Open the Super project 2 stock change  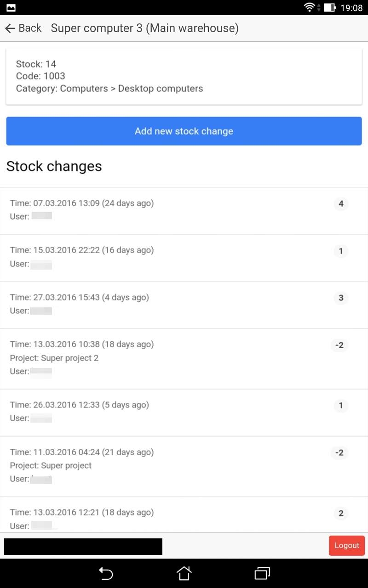(138, 358)
